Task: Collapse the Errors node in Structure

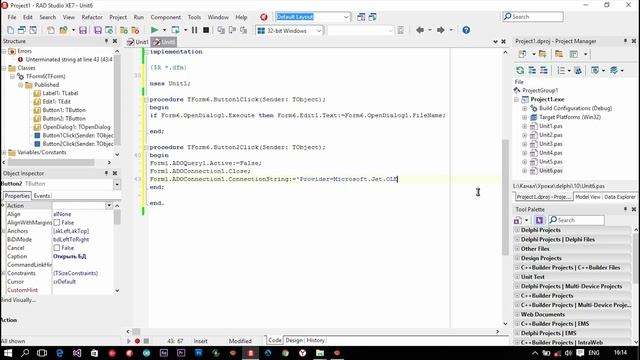Action: tap(4, 51)
